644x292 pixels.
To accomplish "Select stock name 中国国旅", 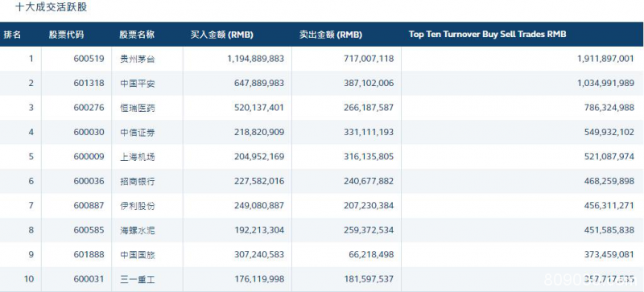I will click(x=138, y=255).
